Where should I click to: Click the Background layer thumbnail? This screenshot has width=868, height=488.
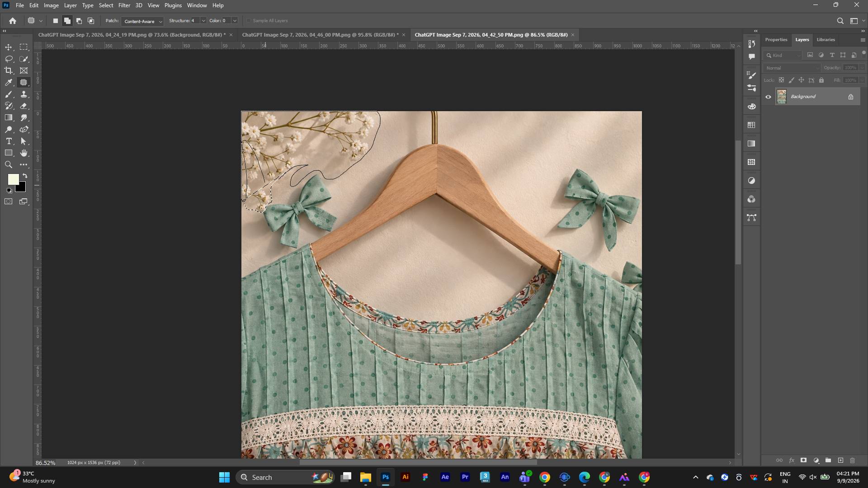(x=782, y=97)
